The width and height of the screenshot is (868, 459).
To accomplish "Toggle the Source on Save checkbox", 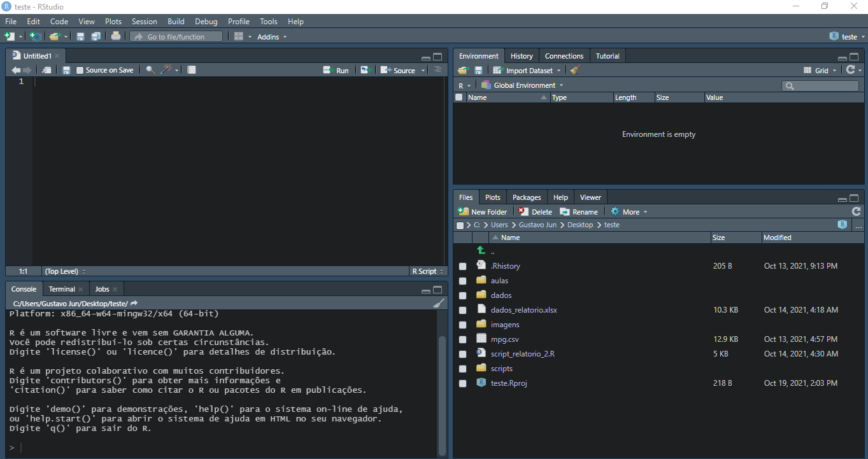I will click(80, 70).
